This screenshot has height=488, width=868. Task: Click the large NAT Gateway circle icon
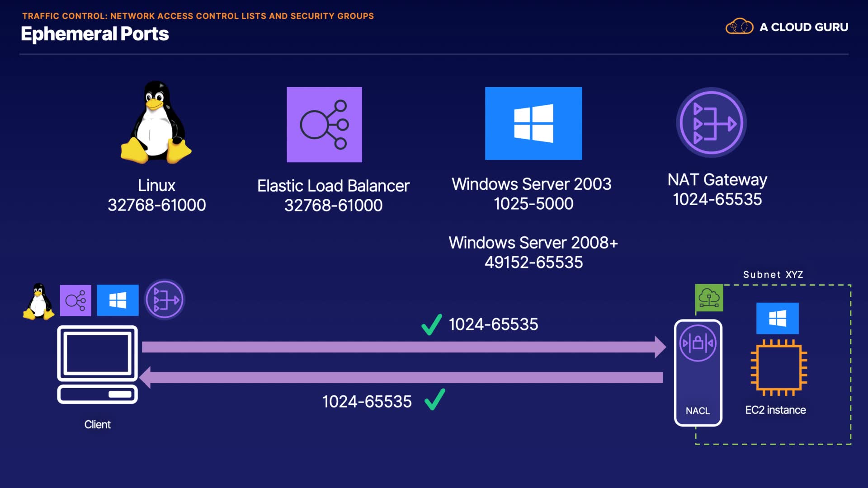click(x=711, y=123)
